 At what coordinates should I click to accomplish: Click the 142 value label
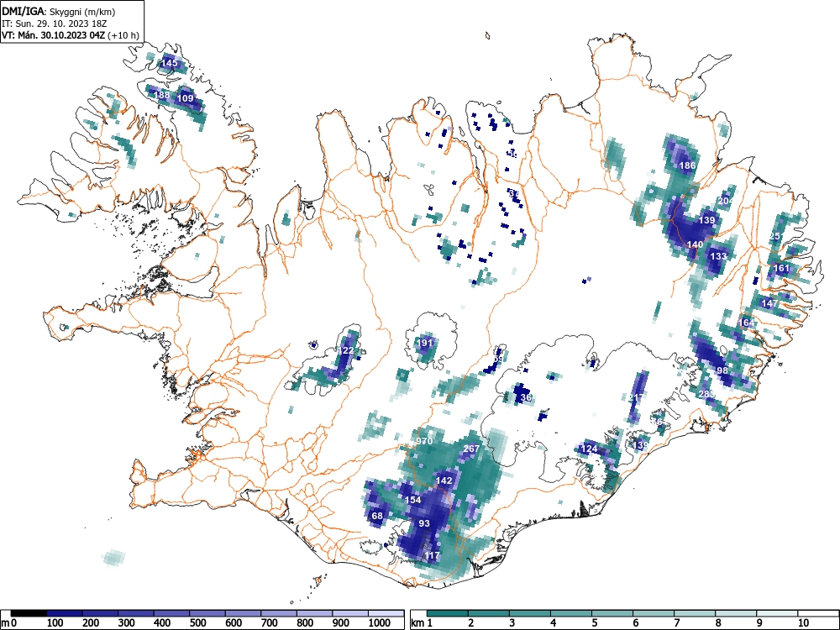(x=444, y=480)
